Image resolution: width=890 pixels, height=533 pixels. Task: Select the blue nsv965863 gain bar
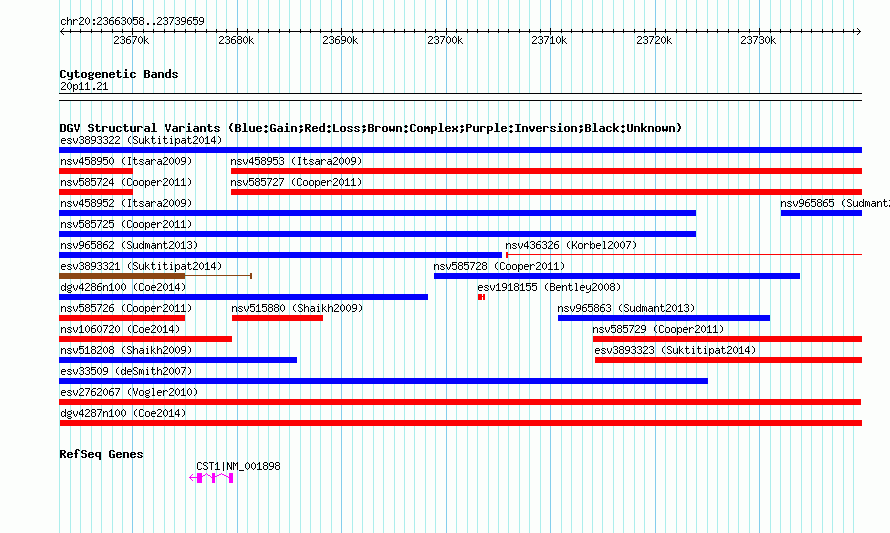click(664, 318)
